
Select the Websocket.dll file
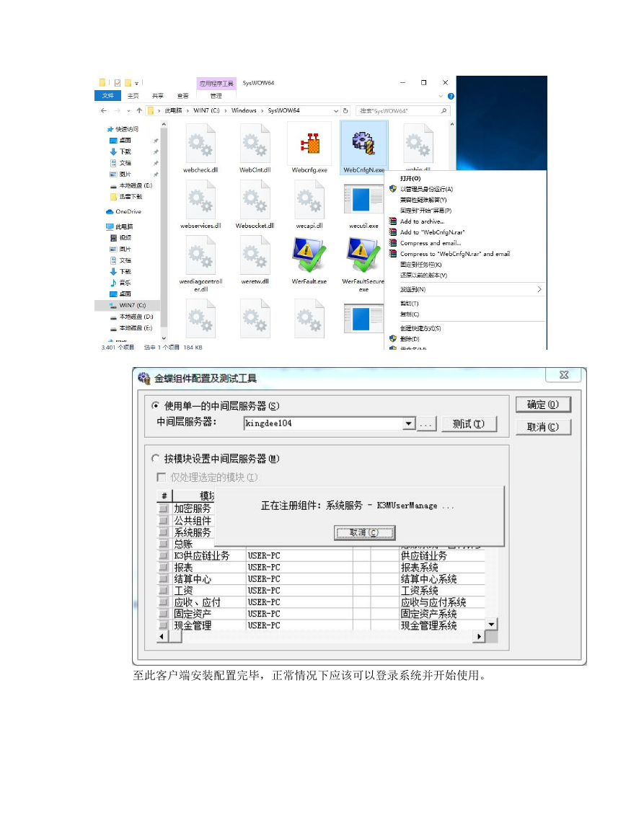click(x=255, y=204)
